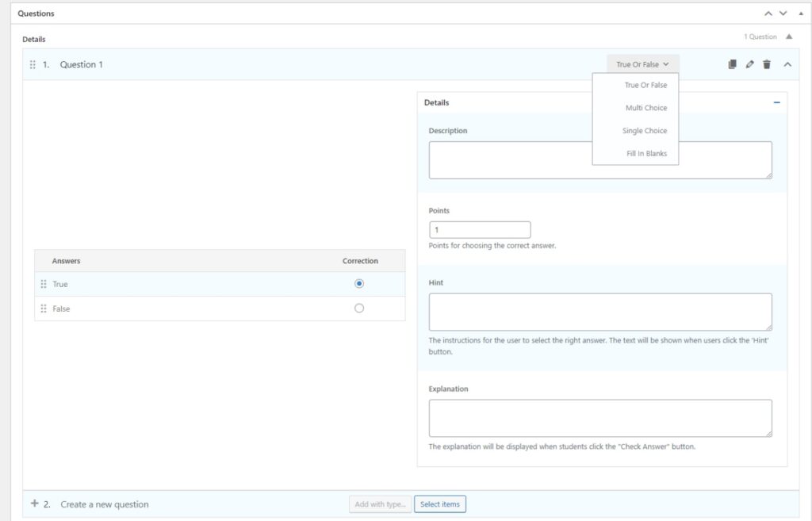Choose Single Choice from the type menu

click(x=645, y=131)
